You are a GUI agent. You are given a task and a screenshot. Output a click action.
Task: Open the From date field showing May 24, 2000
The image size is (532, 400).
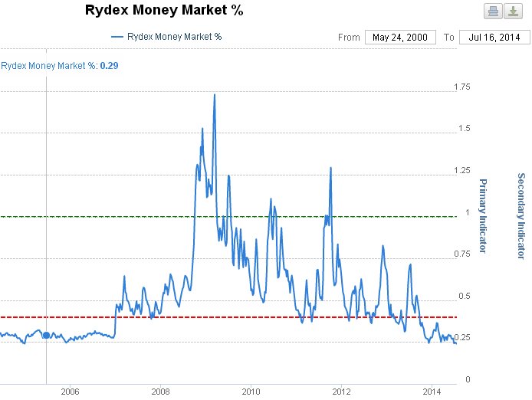tap(399, 38)
